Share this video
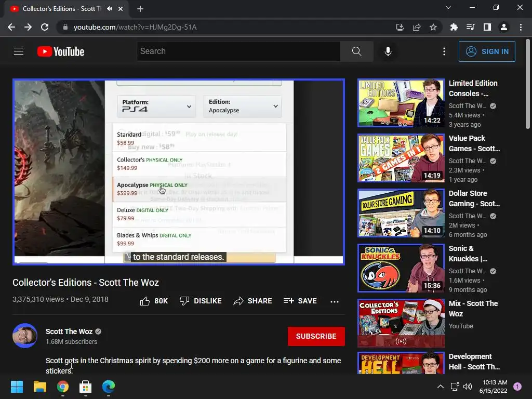532x399 pixels. coord(253,301)
